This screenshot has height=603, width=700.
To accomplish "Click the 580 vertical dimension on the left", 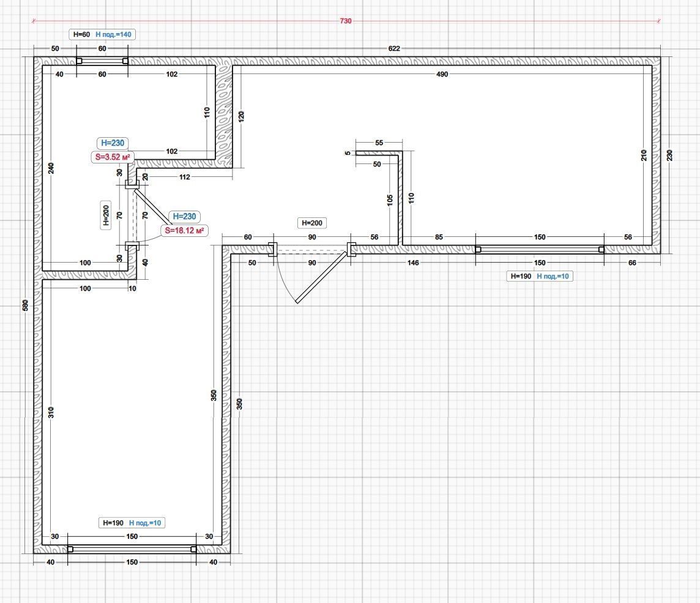I will pos(25,304).
